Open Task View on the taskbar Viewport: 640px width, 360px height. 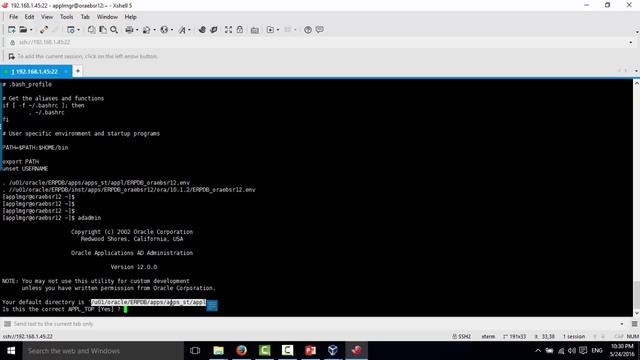pos(195,351)
